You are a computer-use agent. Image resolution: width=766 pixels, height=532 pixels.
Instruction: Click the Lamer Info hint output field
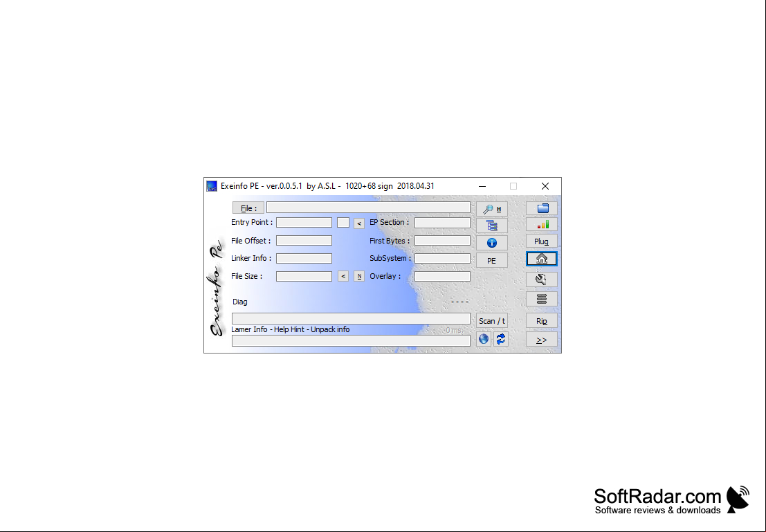coord(352,340)
